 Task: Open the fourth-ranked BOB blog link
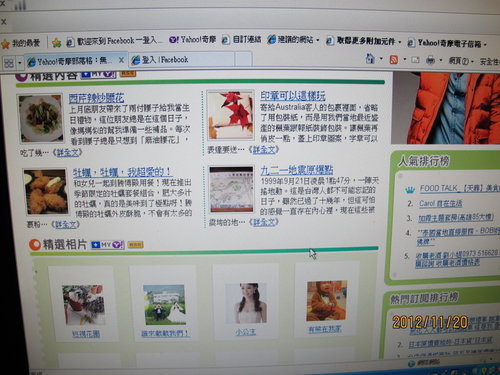tap(458, 235)
